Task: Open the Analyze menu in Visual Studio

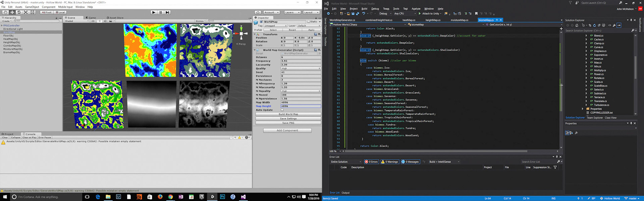Action: (416, 9)
